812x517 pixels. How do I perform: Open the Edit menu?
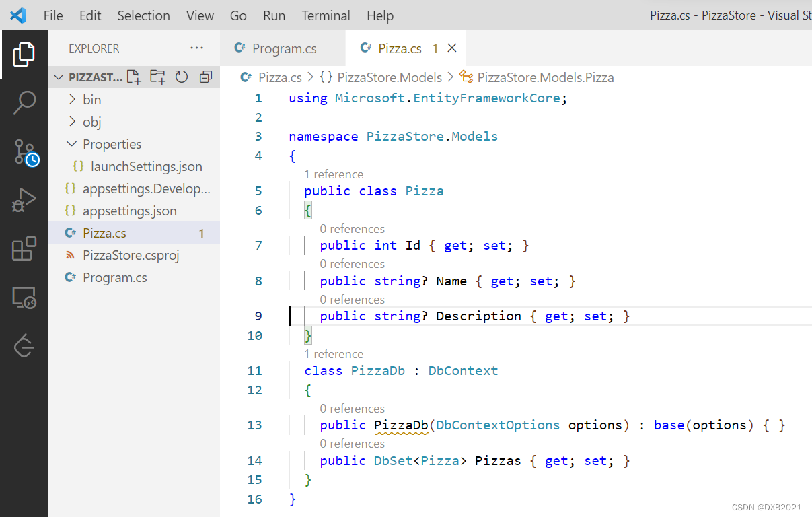(90, 15)
